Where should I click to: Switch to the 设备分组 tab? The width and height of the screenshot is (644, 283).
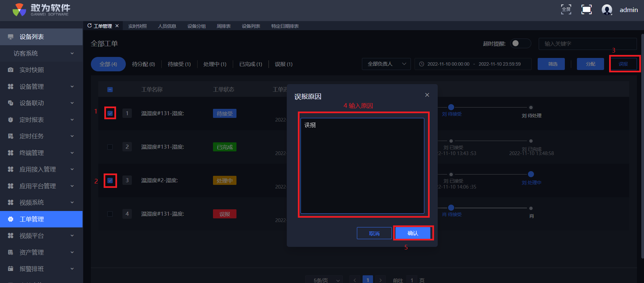tap(197, 26)
